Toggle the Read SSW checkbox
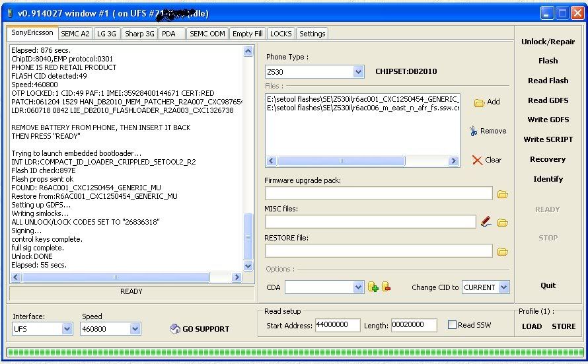Viewport: 588px width, 364px height. (x=453, y=324)
